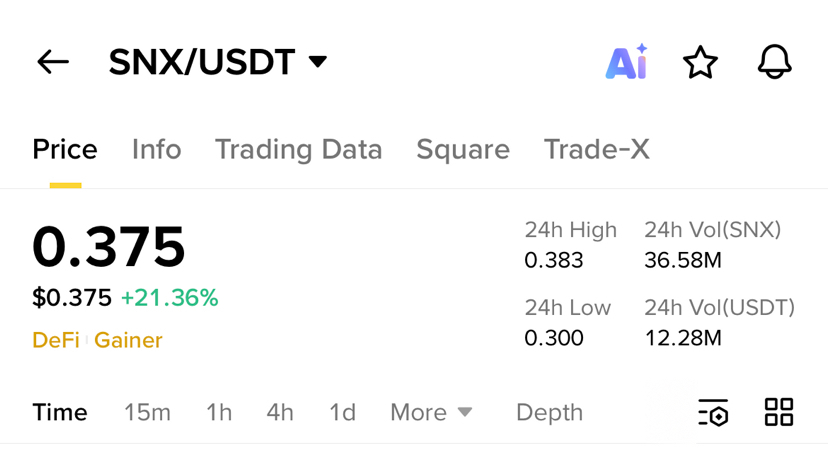Screen dimensions: 828x465
Task: Open chart indicator settings icon
Action: (x=713, y=412)
